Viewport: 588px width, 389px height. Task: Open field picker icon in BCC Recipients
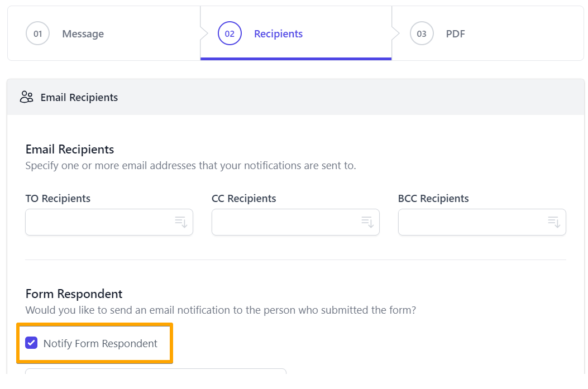(554, 222)
